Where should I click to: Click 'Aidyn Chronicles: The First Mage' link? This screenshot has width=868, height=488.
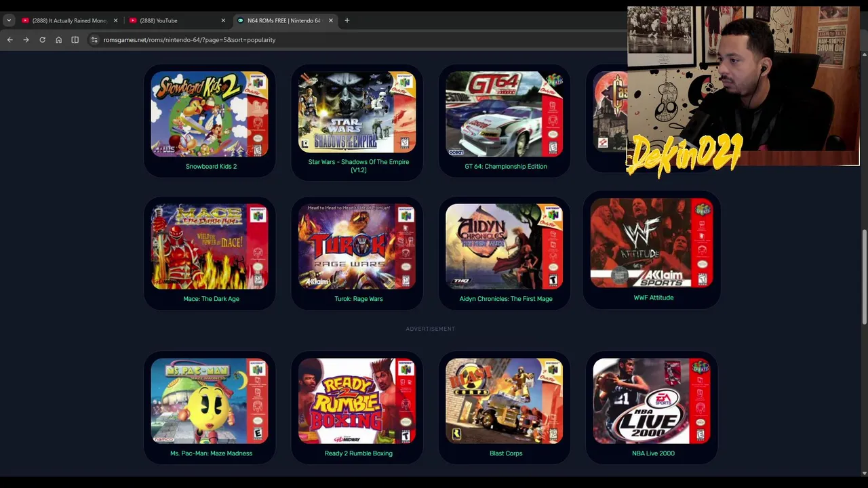pyautogui.click(x=506, y=299)
